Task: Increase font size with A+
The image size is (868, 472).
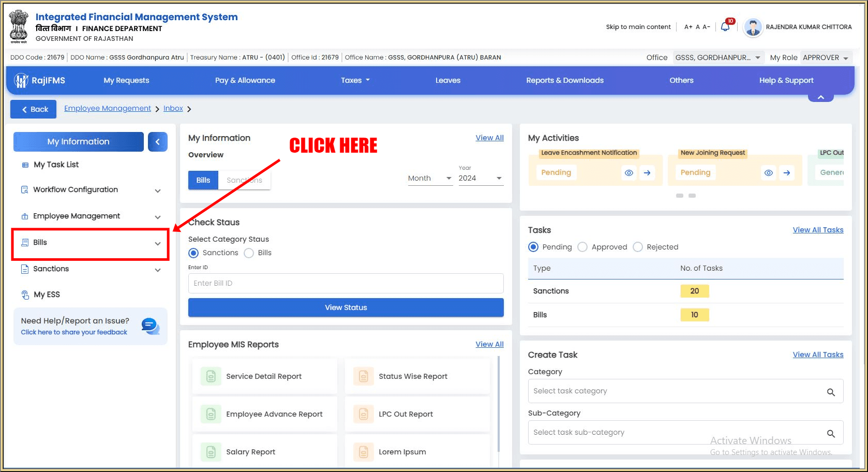Action: (688, 27)
